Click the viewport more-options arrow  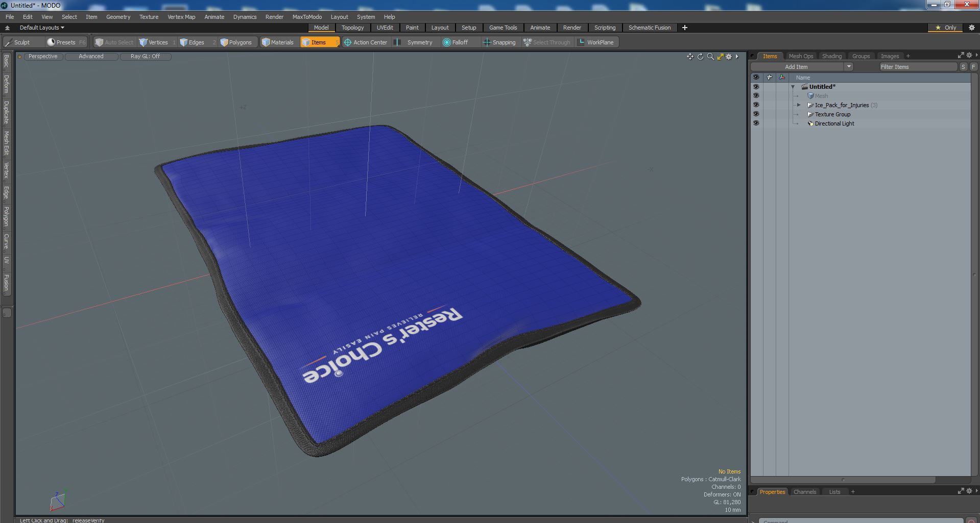coord(737,57)
